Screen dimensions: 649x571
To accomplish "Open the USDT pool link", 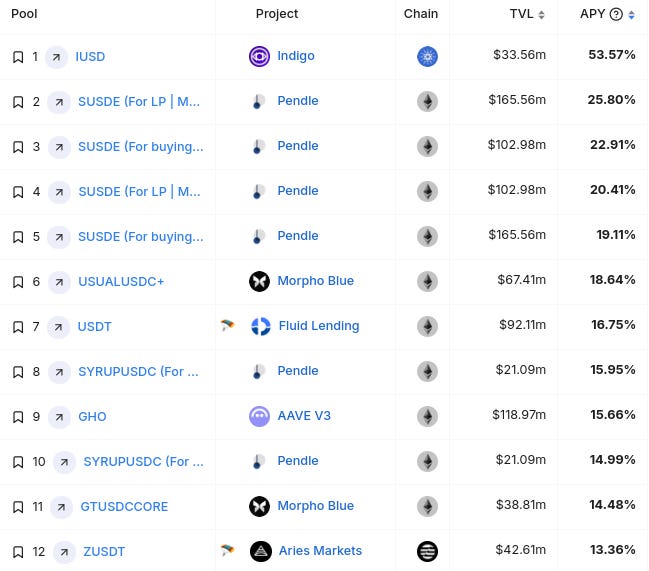I will (95, 327).
